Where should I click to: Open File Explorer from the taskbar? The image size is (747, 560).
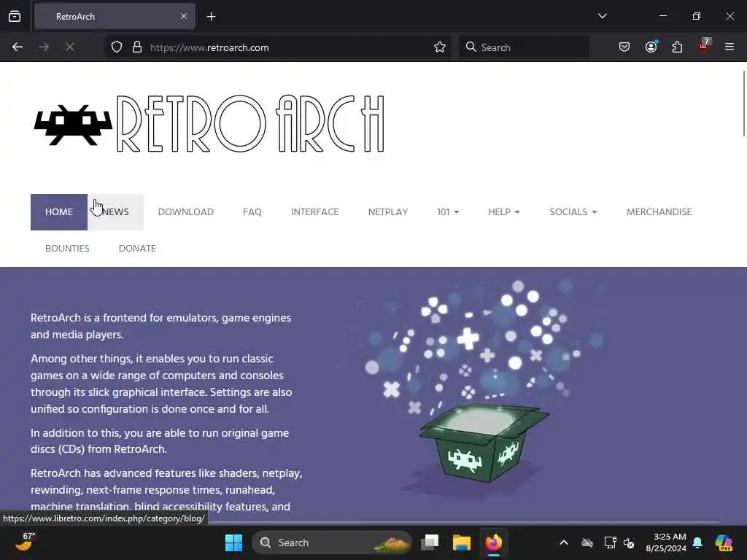[x=462, y=542]
